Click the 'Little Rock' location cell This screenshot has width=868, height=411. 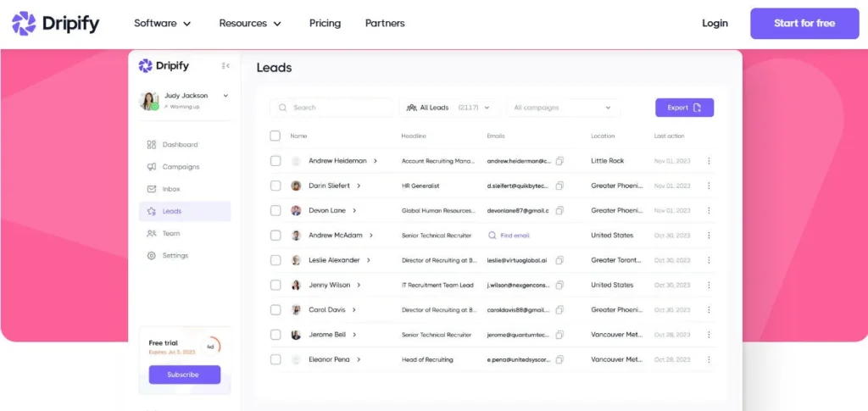607,161
